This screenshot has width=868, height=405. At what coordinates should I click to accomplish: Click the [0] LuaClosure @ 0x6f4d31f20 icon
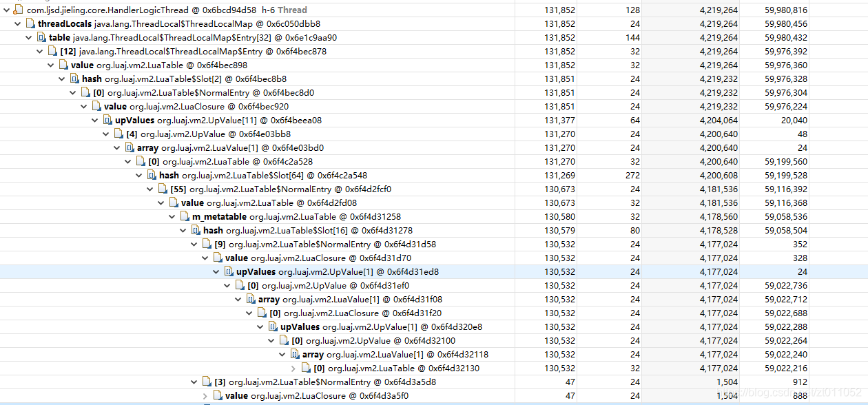tap(260, 313)
